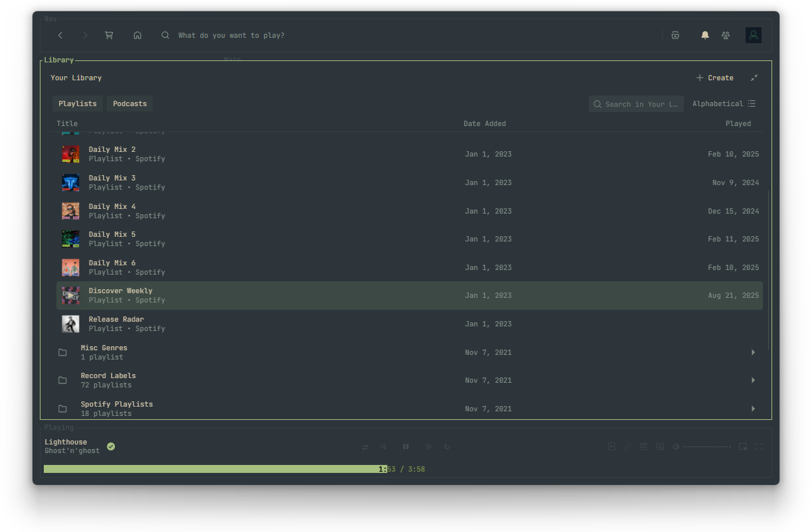
Task: Select the "Discover Weekly" title text
Action: pyautogui.click(x=120, y=291)
